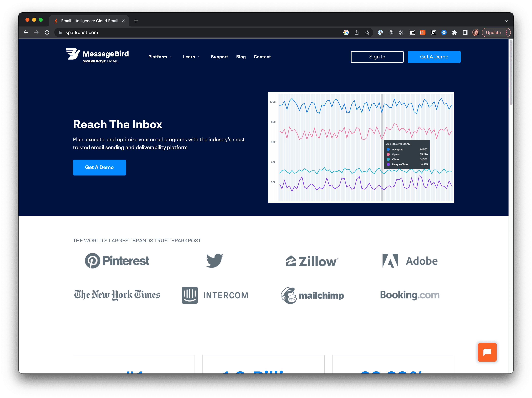Click the Twitter bird logo
Viewport: 532px width, 398px height.
215,261
